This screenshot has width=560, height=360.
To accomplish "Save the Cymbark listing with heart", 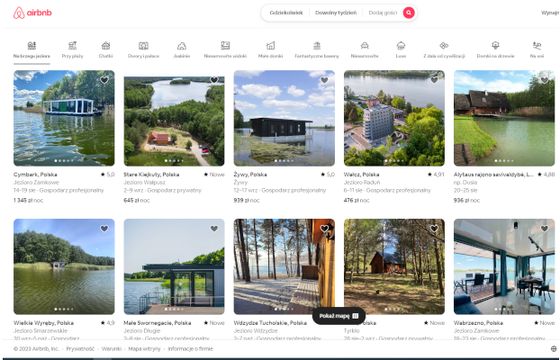I will click(x=104, y=80).
